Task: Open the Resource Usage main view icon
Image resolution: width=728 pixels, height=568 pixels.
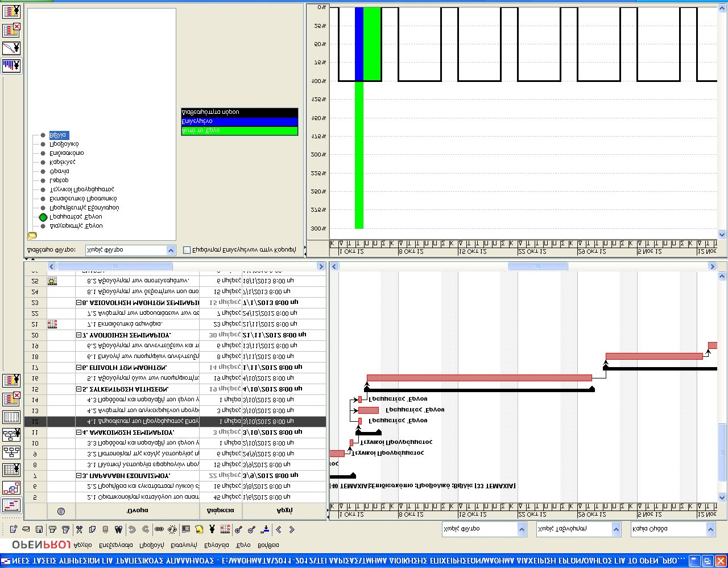Action: pyautogui.click(x=11, y=380)
